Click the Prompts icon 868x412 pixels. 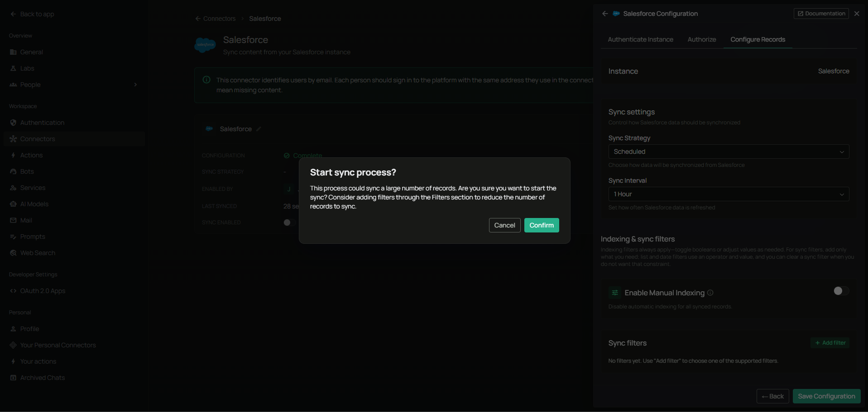(x=13, y=237)
